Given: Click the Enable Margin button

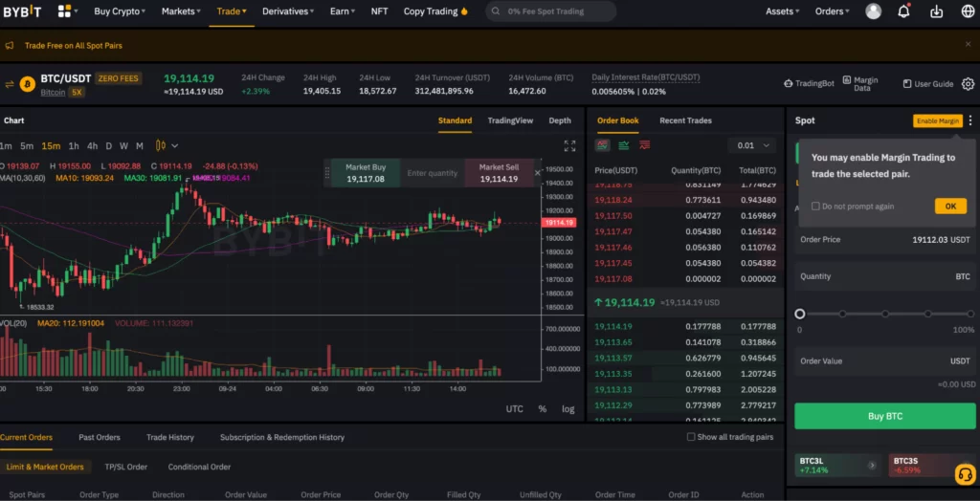Looking at the screenshot, I should tap(938, 121).
